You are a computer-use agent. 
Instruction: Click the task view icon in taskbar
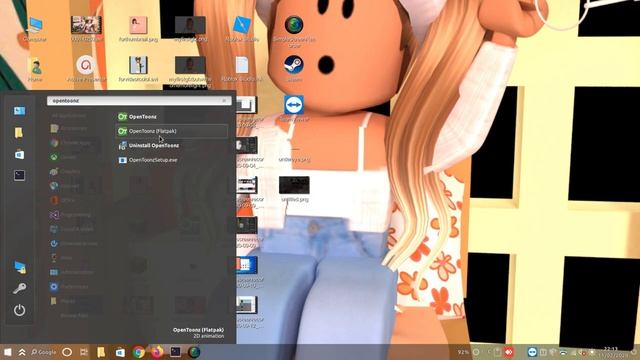(x=84, y=352)
